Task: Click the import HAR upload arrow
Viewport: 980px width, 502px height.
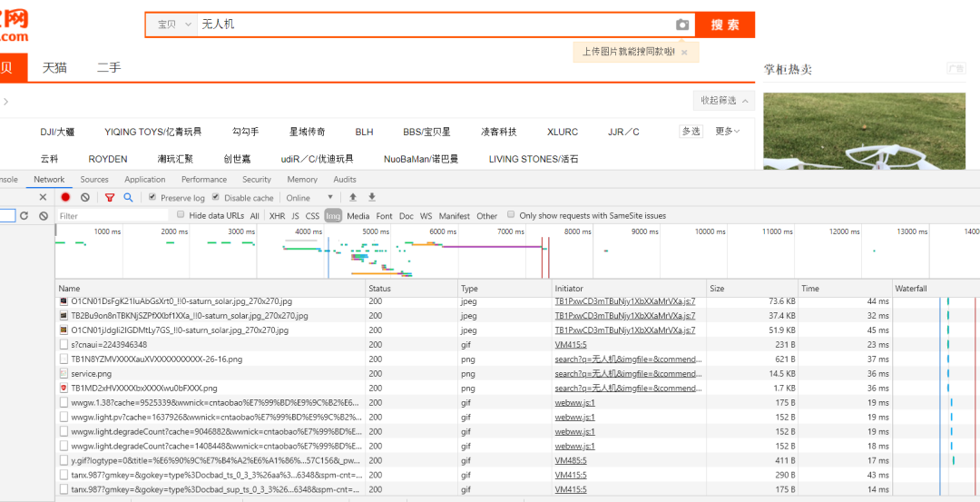Action: (353, 197)
